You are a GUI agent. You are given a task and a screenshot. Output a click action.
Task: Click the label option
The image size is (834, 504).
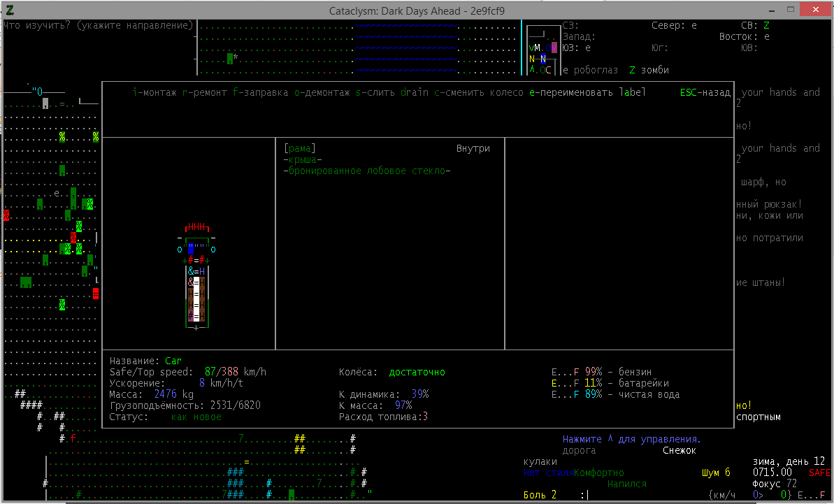pyautogui.click(x=633, y=92)
